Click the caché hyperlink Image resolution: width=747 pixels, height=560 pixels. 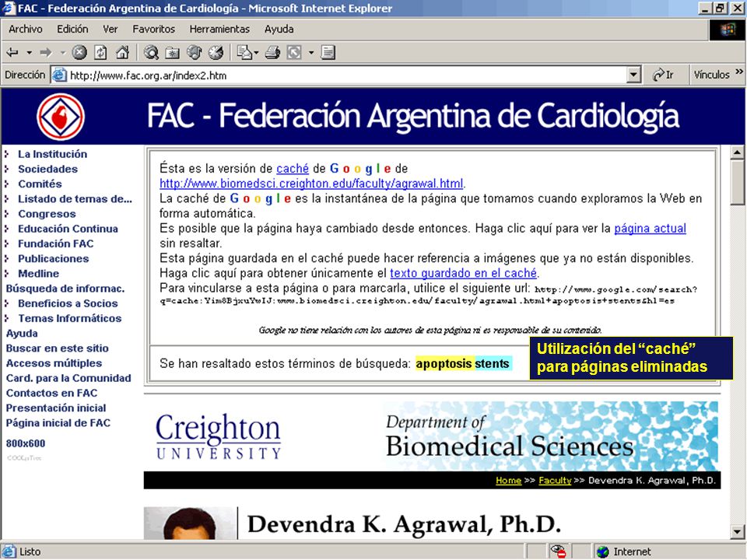point(293,169)
